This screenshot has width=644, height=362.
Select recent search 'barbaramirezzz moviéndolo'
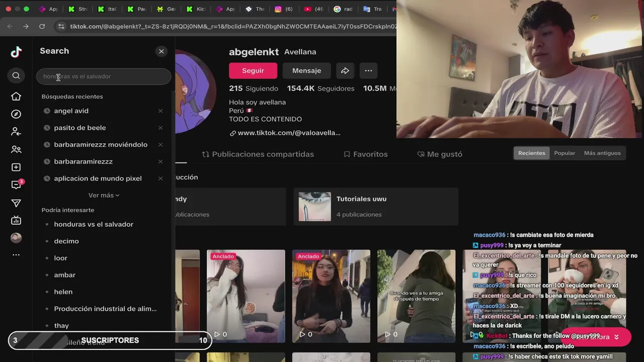pyautogui.click(x=101, y=145)
